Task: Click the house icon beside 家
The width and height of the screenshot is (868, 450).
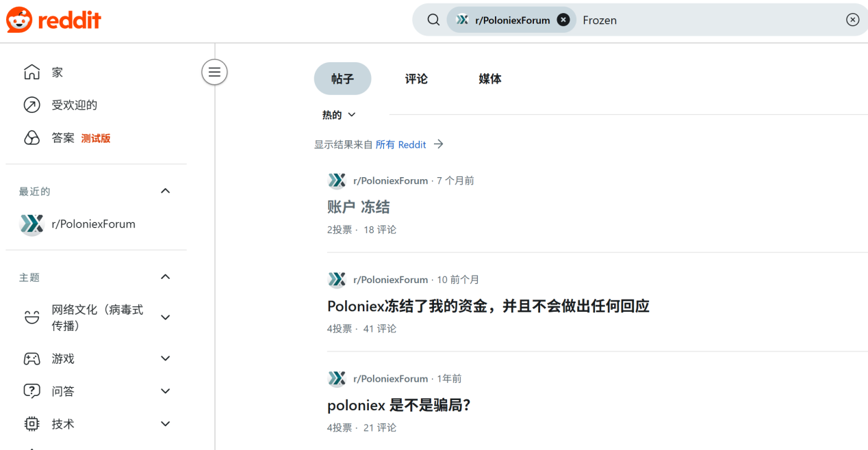Action: click(x=31, y=72)
